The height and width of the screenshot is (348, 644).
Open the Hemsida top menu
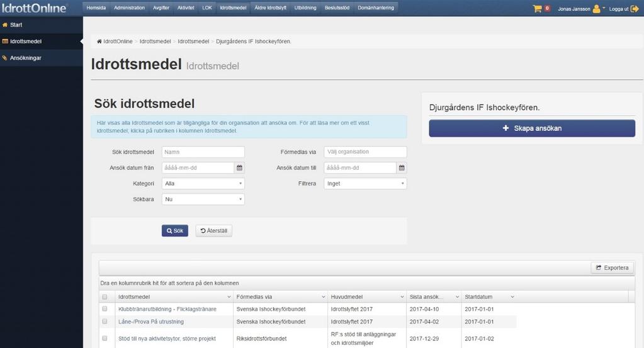pyautogui.click(x=96, y=8)
